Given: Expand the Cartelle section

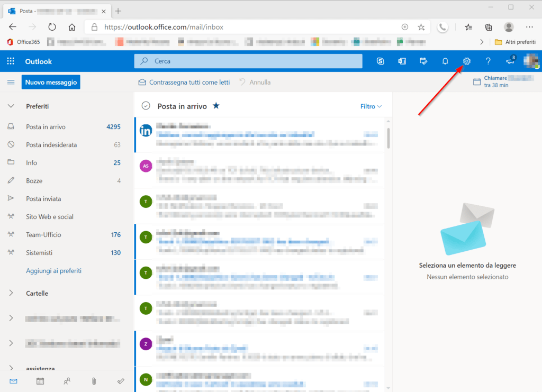Looking at the screenshot, I should point(11,293).
